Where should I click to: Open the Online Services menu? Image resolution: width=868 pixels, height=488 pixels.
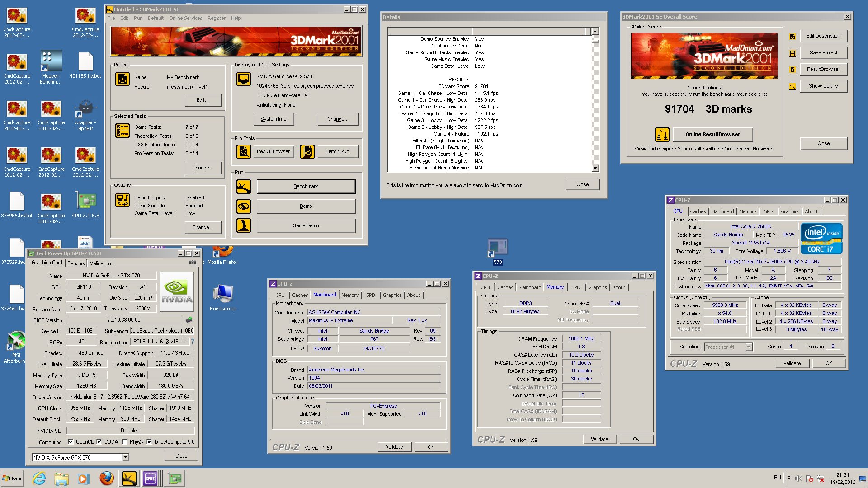point(185,18)
